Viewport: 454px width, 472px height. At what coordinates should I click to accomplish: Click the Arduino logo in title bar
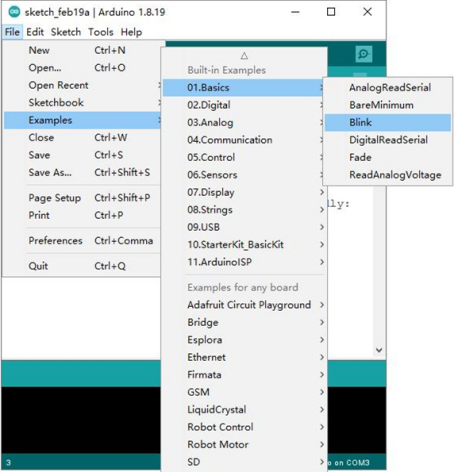coord(14,12)
